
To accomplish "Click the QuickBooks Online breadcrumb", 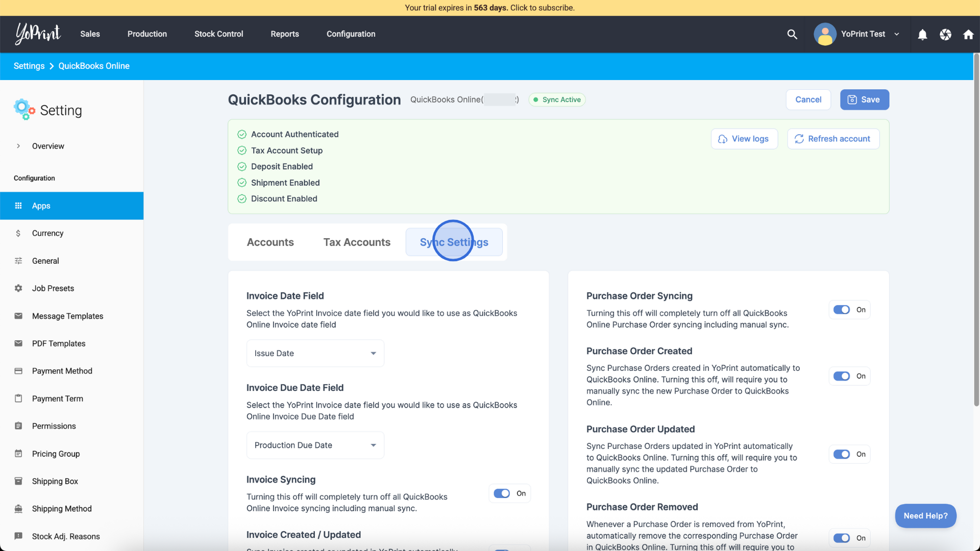I will coord(94,66).
